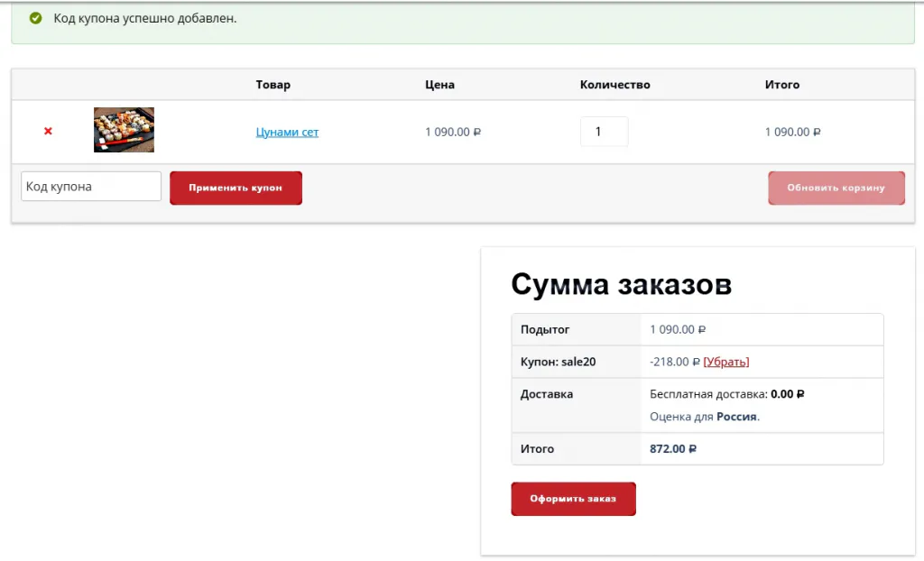Click the Код купона input field
This screenshot has height=561, width=924.
pos(90,187)
